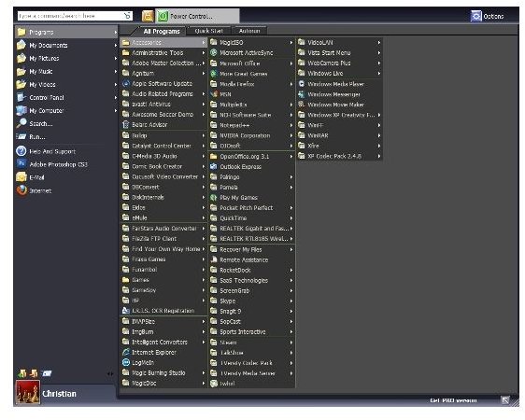Open Windows Messenger
Image resolution: width=525 pixels, height=420 pixels.
[339, 94]
